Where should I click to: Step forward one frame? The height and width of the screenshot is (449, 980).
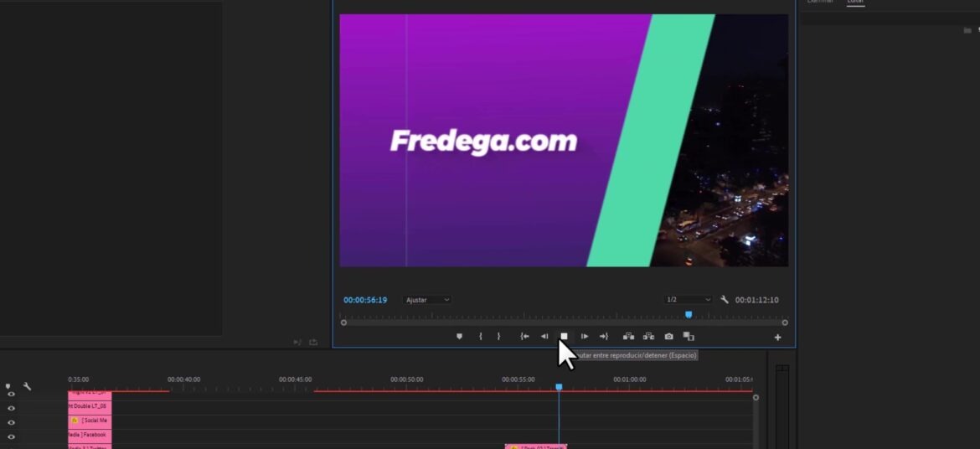585,337
